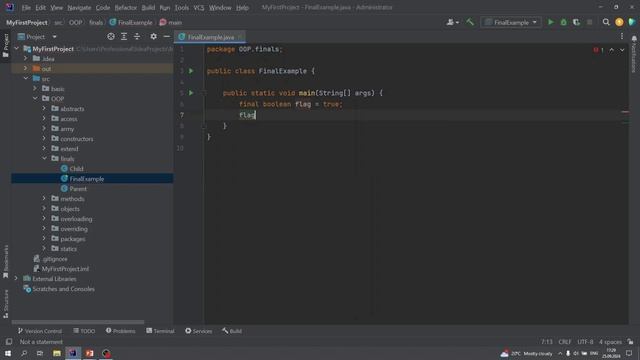
Task: Click the Select Opened File target icon
Action: 111,37
